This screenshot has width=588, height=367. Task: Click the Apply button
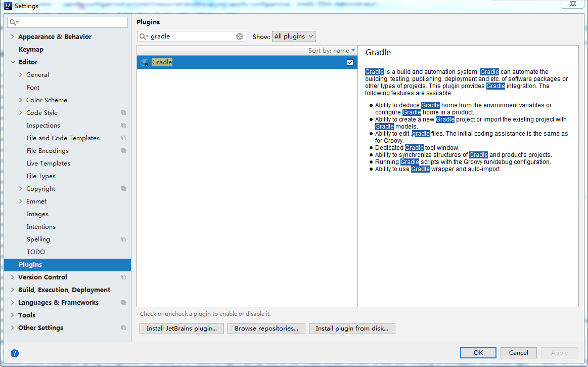(559, 353)
